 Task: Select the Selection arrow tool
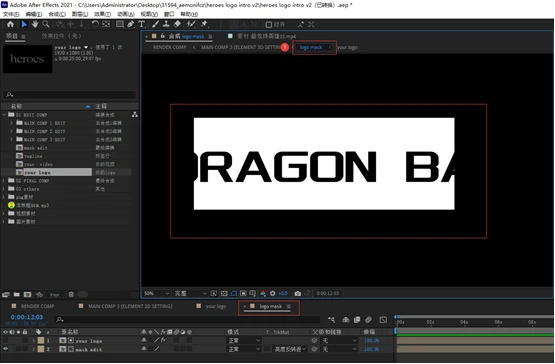(x=24, y=24)
